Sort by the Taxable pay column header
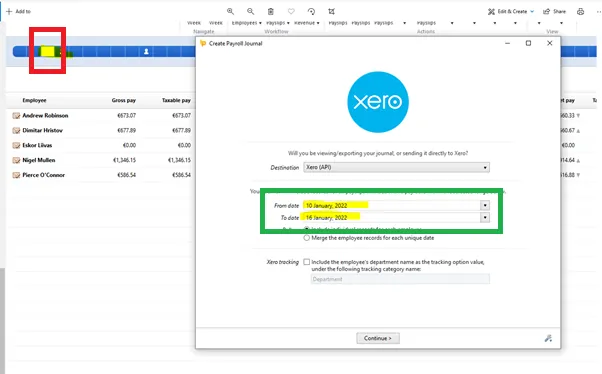 [x=176, y=100]
